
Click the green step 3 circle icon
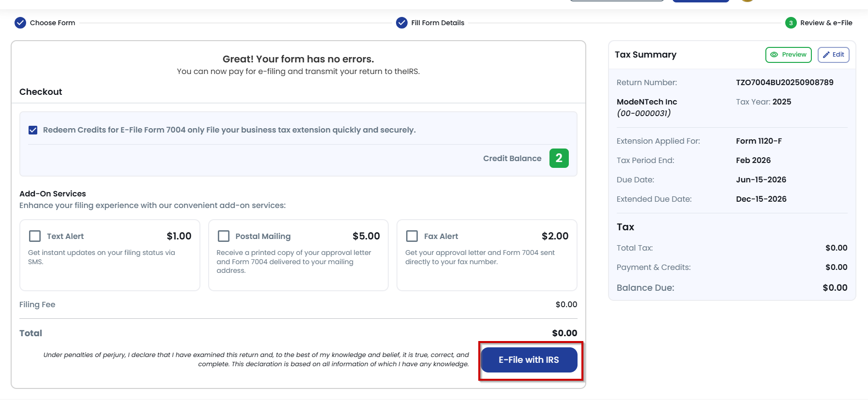click(x=791, y=23)
